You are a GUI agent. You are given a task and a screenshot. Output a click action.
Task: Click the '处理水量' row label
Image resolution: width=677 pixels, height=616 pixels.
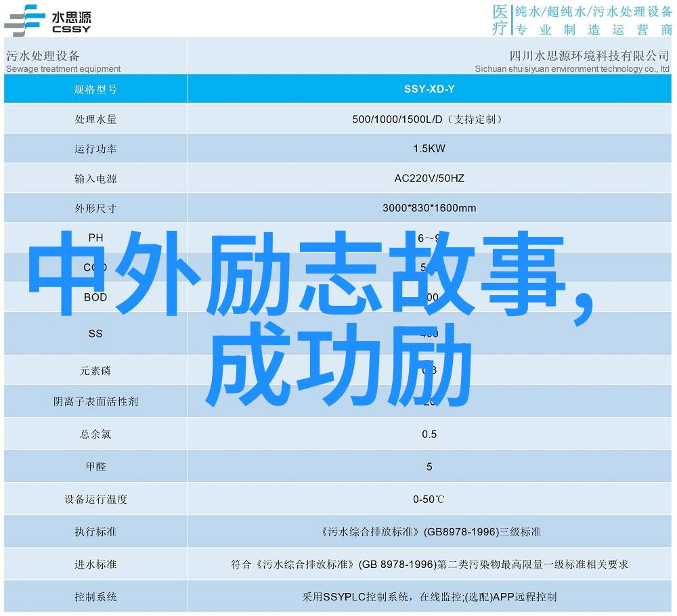[95, 119]
